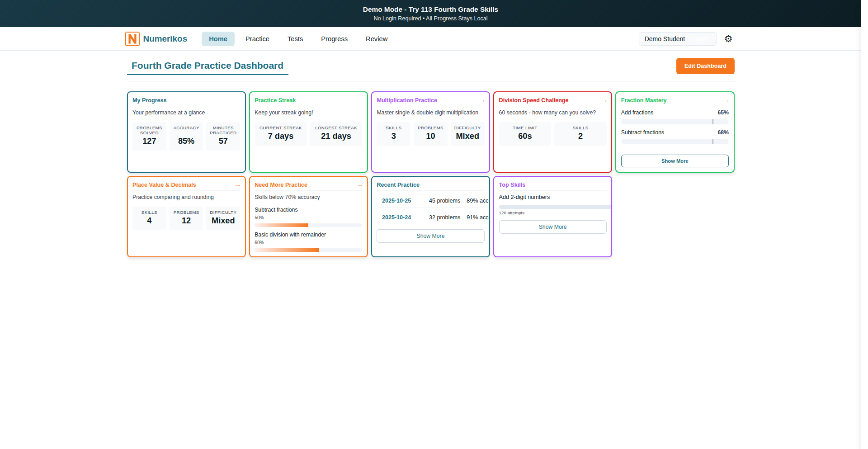Screen dimensions: 868x449
Task: Show more Top Skills entries
Action: point(552,227)
